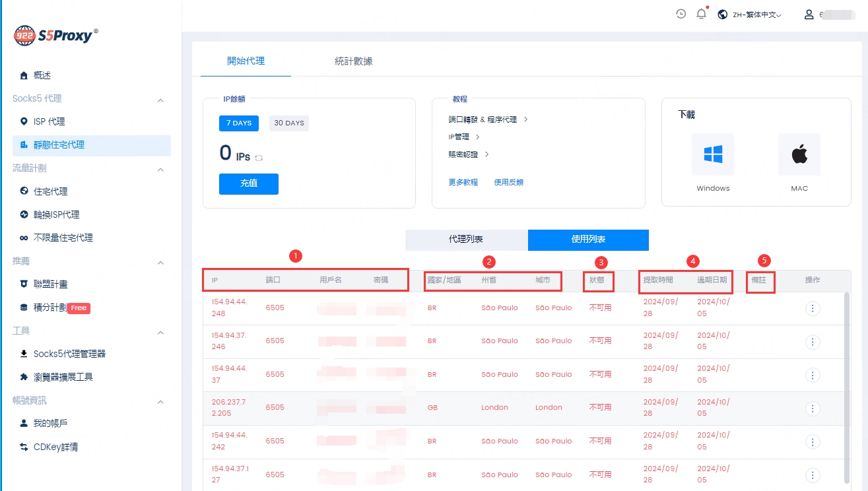
Task: Collapse the Socks5 代理 sidebar section
Action: pos(160,100)
